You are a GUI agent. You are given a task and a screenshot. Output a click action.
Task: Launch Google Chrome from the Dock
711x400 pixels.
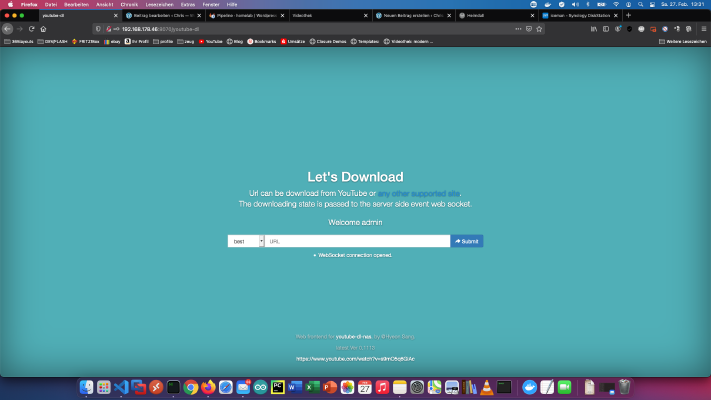[191, 387]
